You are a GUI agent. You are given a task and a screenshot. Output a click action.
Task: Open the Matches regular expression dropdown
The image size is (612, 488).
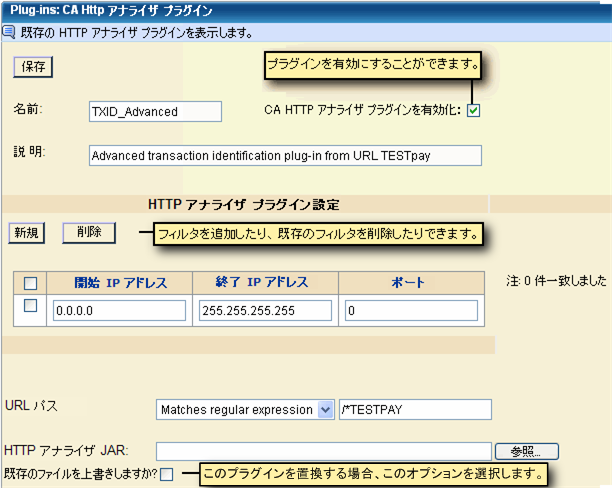245,410
